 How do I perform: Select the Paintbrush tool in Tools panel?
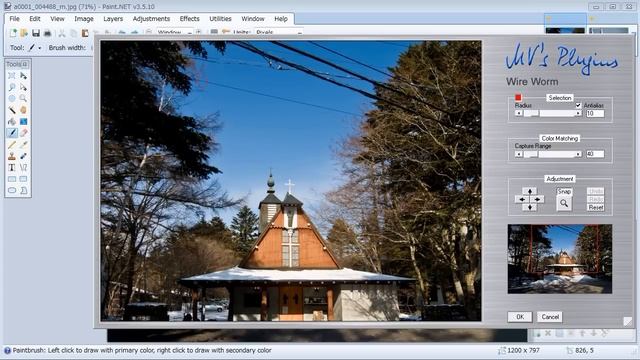12,133
